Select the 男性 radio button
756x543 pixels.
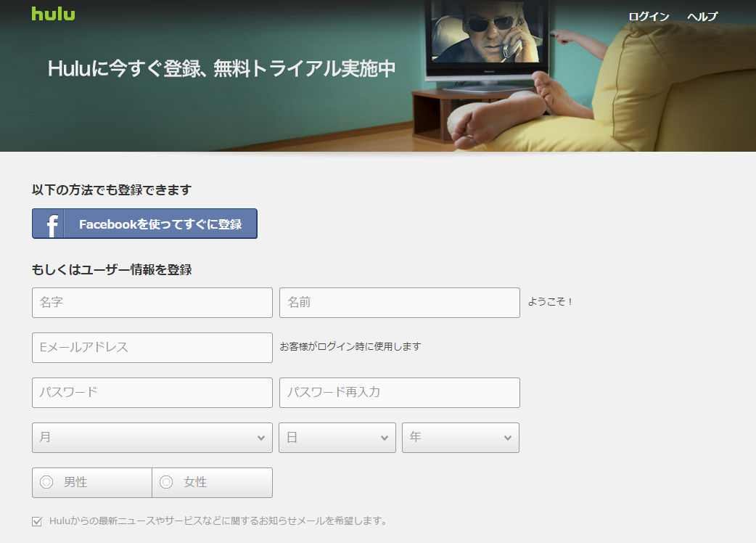click(x=46, y=482)
